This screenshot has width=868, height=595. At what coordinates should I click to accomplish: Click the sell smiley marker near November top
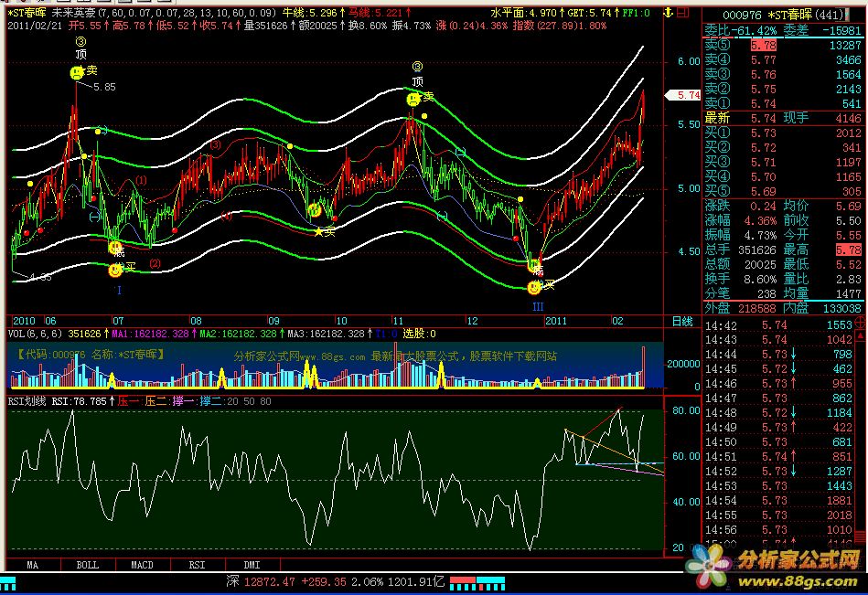(413, 100)
